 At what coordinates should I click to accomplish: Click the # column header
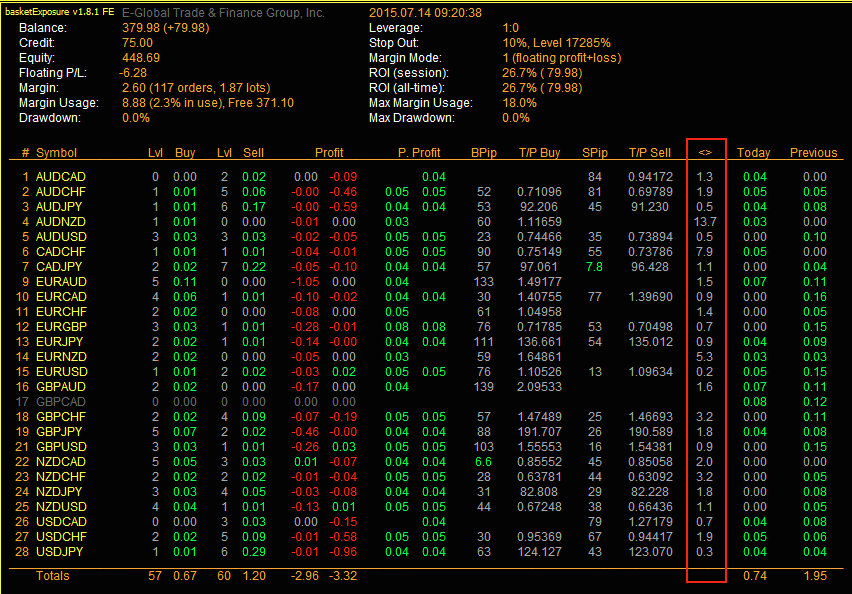[26, 153]
